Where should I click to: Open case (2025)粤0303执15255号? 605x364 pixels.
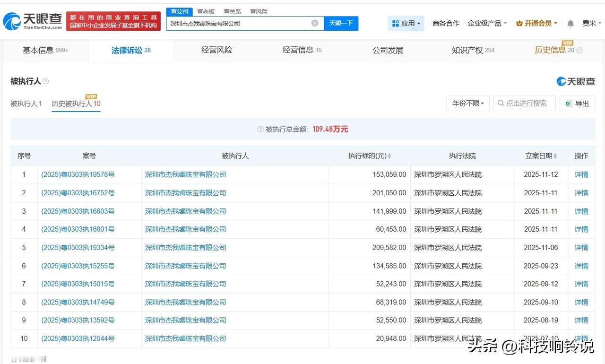pyautogui.click(x=78, y=266)
